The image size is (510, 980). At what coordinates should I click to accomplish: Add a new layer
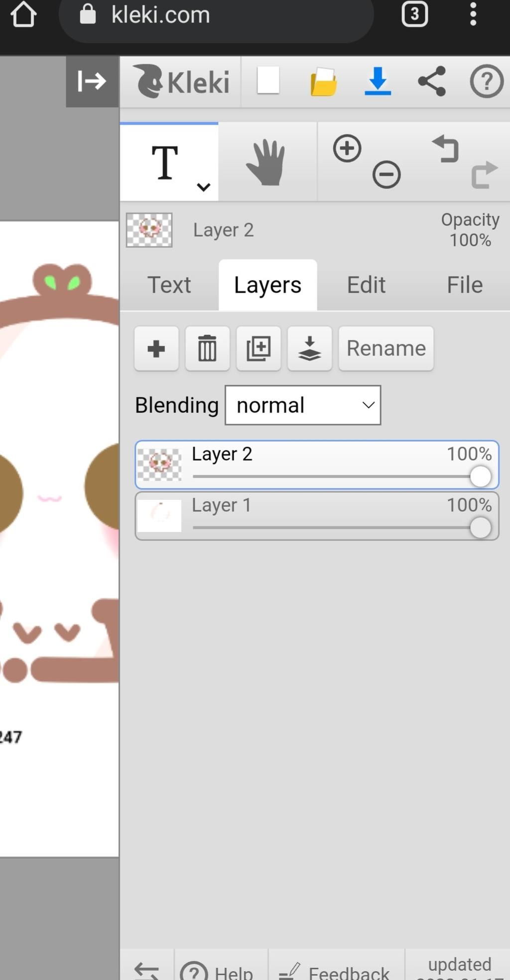tap(156, 348)
